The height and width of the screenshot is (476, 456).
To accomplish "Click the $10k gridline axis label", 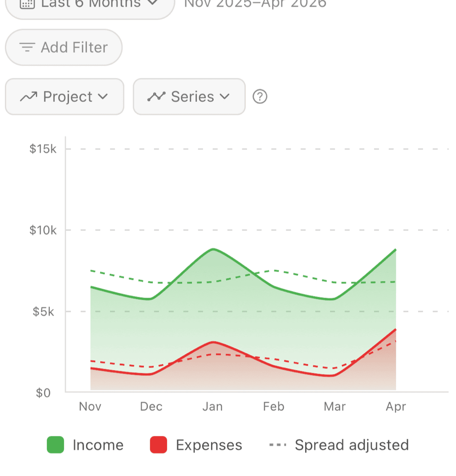I will [x=43, y=230].
